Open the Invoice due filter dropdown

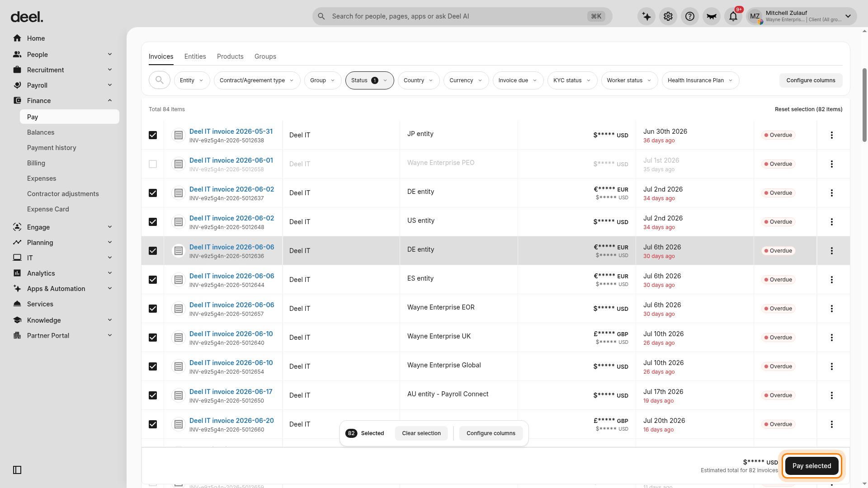[x=518, y=80]
